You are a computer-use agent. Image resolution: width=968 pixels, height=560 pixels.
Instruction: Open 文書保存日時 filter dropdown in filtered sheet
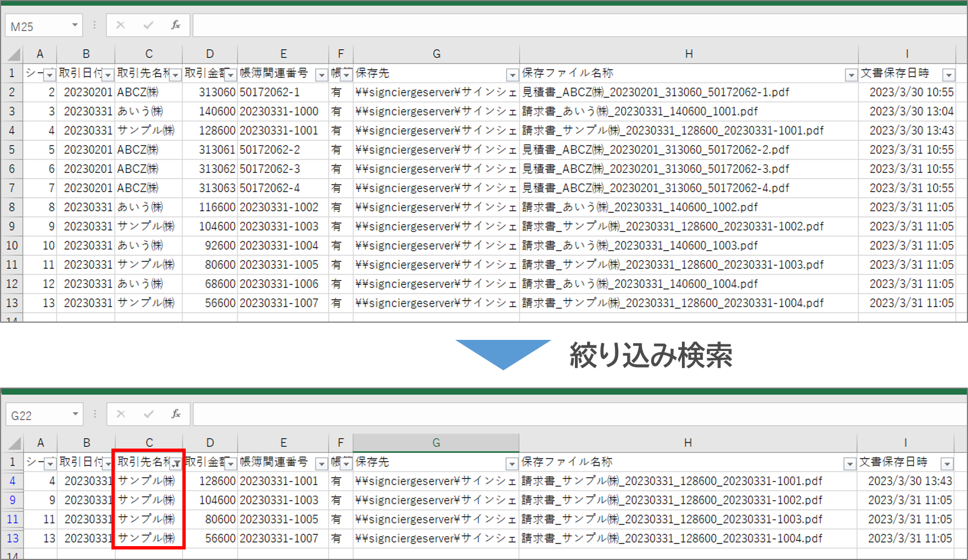pos(947,464)
